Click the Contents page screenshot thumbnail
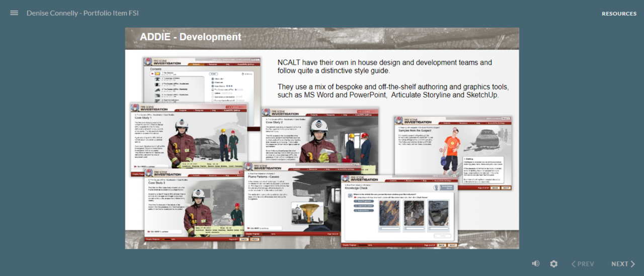 202,80
